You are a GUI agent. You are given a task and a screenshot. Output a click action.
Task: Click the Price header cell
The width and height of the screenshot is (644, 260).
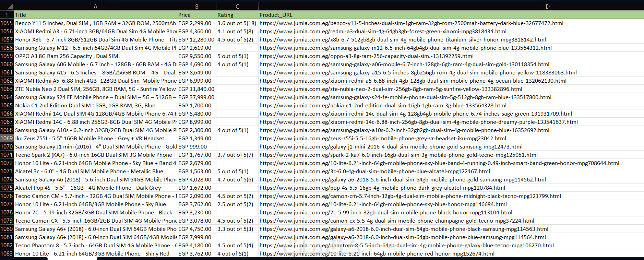(196, 15)
